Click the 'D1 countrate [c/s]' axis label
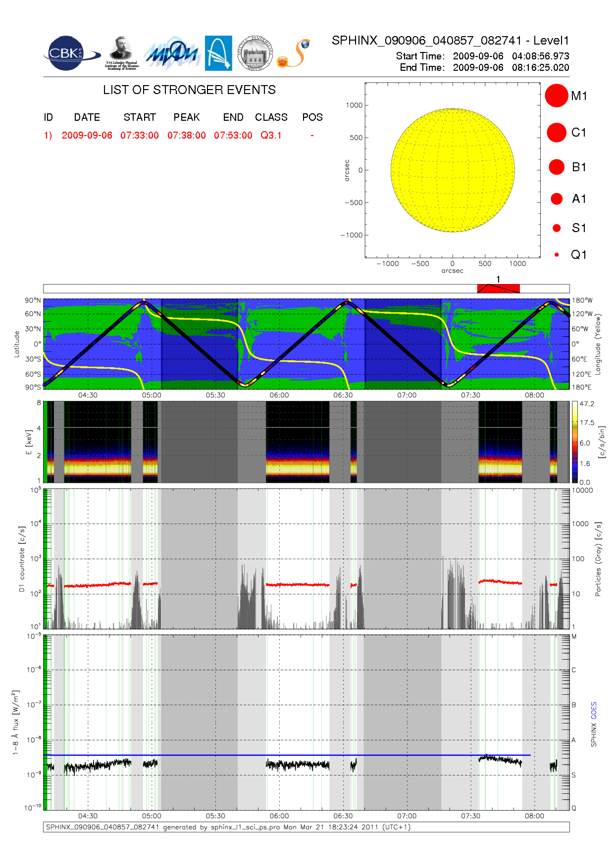 coord(22,559)
